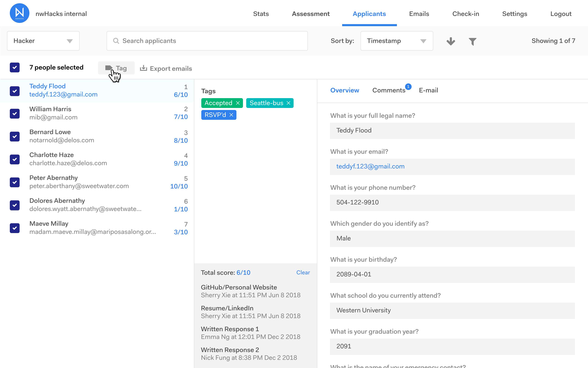
Task: Click the teddyf.123@gmail.com email link in overview
Action: 370,166
